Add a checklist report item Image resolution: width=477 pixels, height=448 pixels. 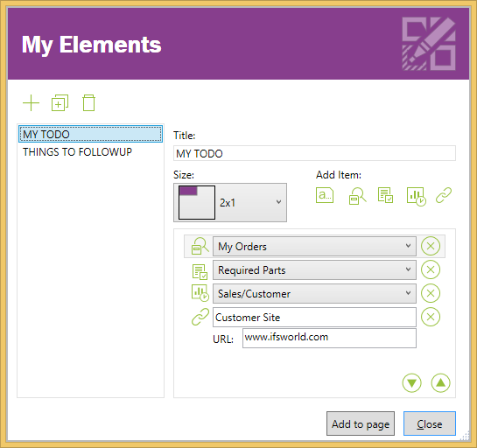pyautogui.click(x=385, y=195)
